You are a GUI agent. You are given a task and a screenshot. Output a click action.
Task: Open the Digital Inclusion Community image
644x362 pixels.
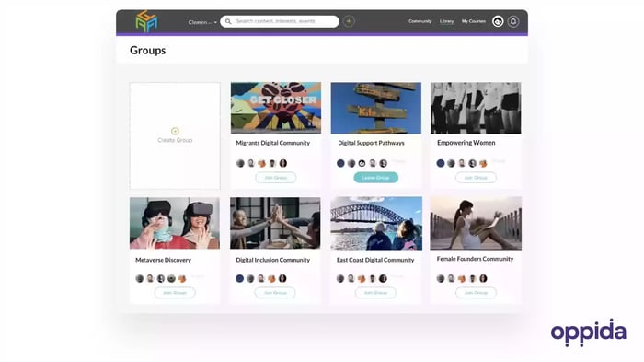pos(275,223)
